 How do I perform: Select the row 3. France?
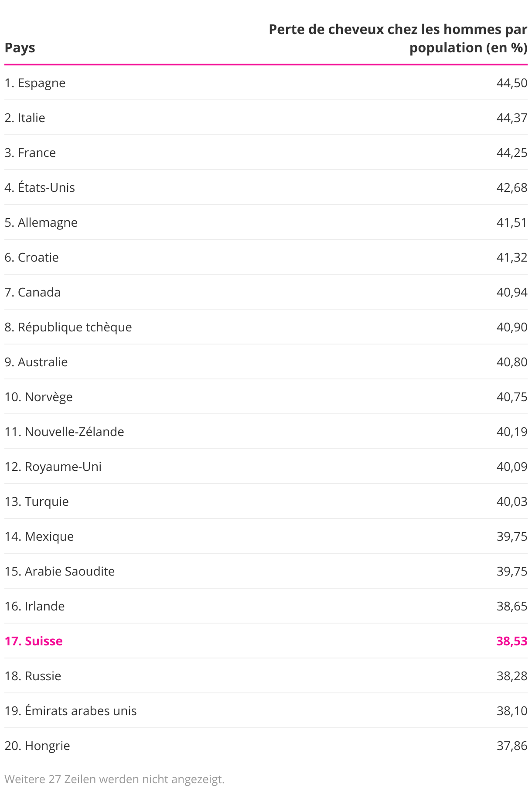[266, 153]
